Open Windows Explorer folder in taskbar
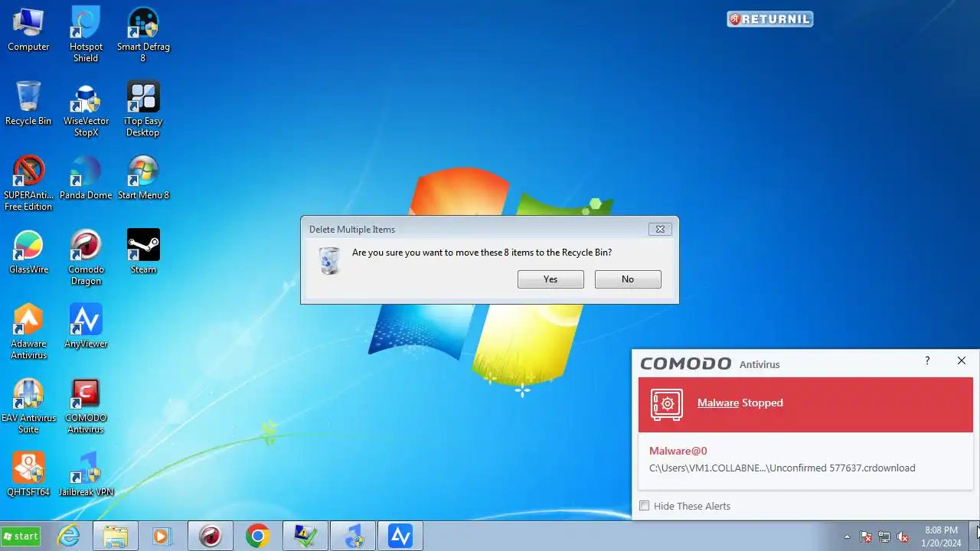 [116, 536]
